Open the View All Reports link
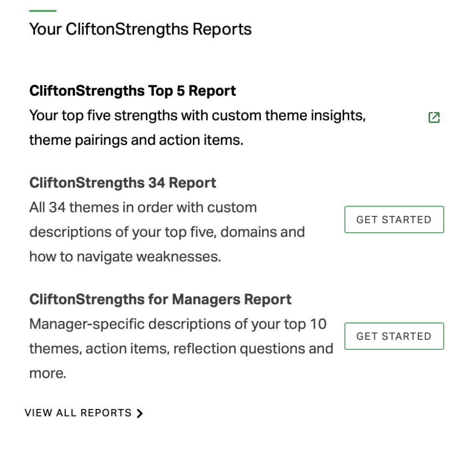 78,413
